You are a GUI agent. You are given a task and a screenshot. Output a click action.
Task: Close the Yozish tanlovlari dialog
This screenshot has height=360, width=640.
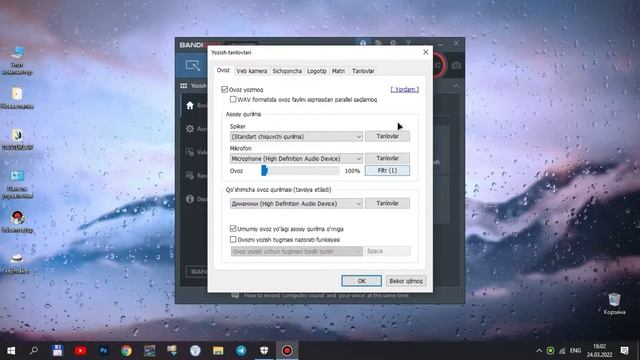tap(426, 52)
